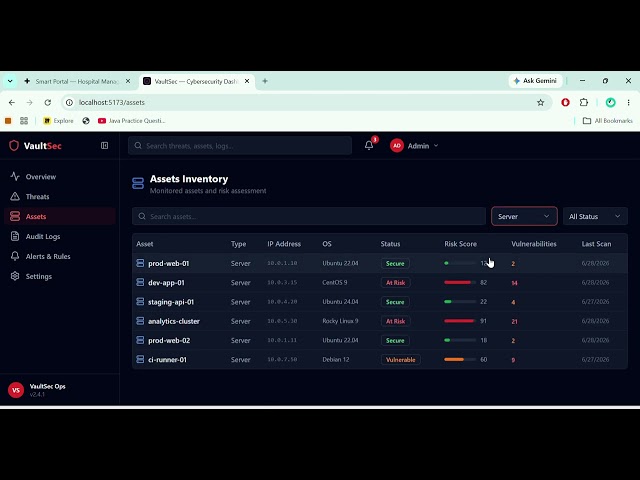Open Audit Logs in the sidebar
This screenshot has height=480, width=640.
click(x=60, y=236)
